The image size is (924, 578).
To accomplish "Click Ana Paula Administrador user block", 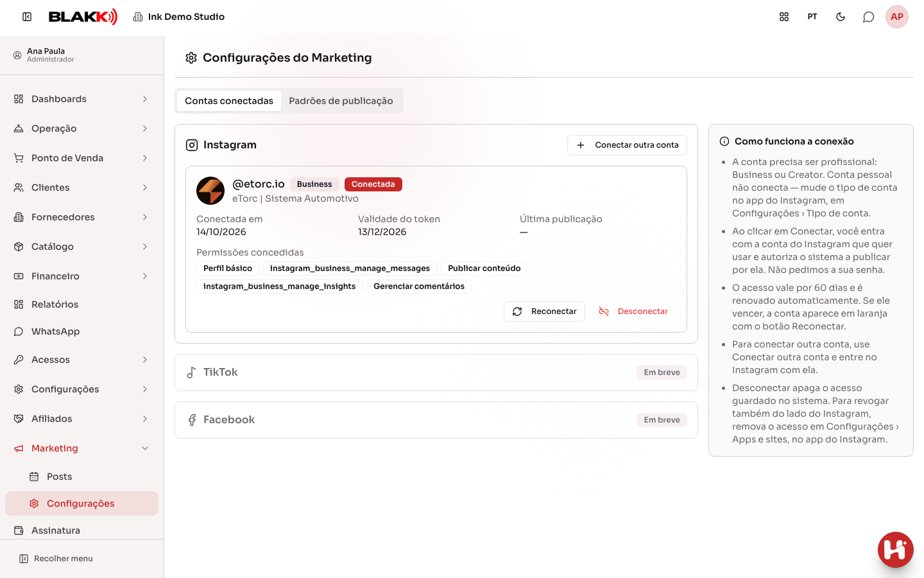I will click(81, 55).
